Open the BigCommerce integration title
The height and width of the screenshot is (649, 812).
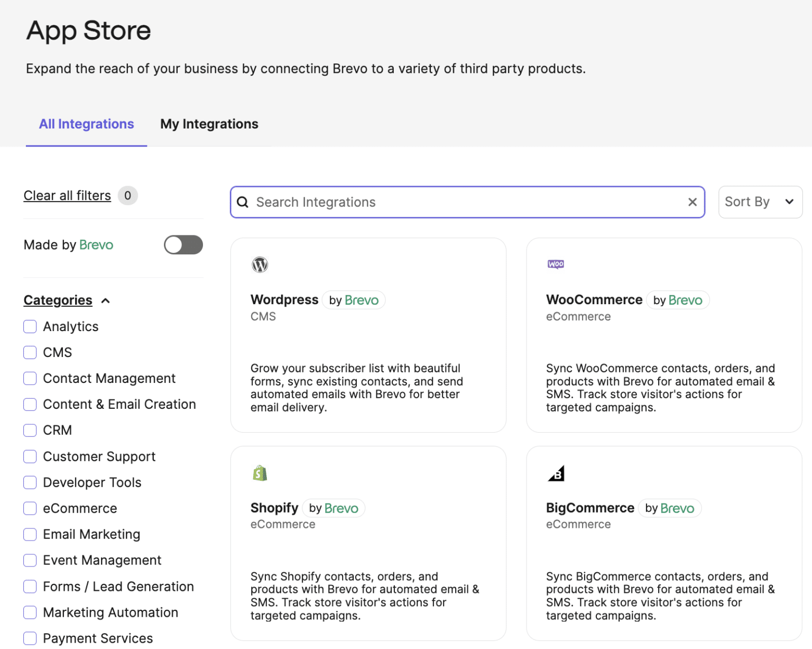pos(590,508)
